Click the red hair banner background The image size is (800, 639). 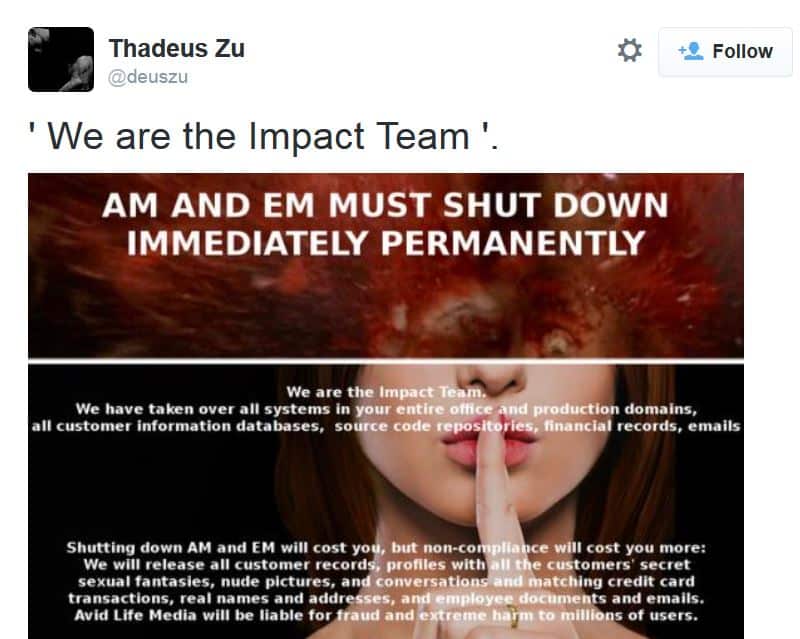click(386, 306)
